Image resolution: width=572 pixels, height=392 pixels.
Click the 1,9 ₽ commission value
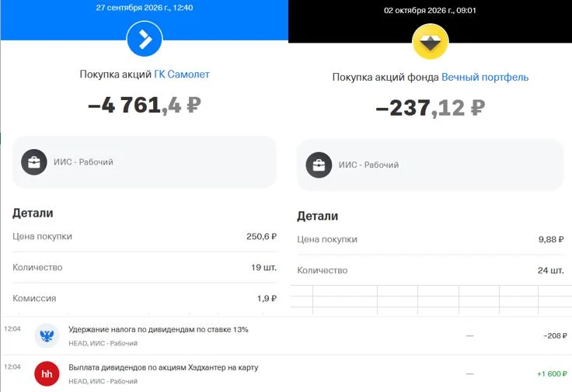click(267, 298)
